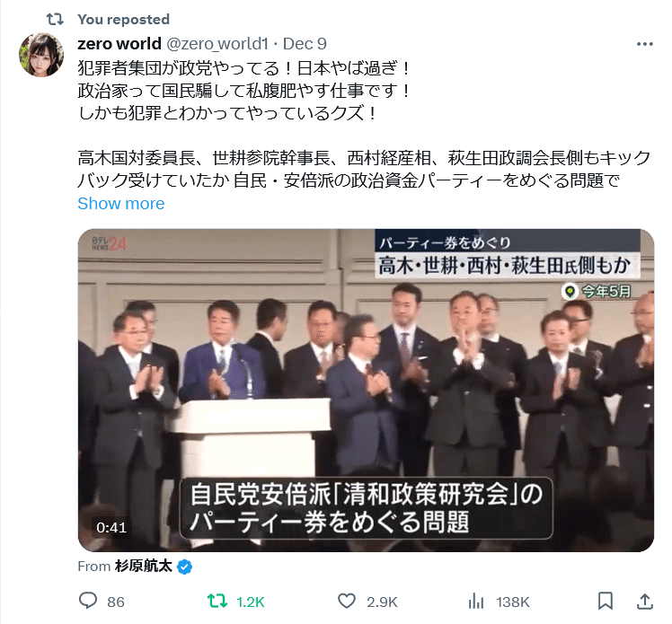Open the @zero_world1 handle link
The width and height of the screenshot is (672, 624).
(217, 44)
